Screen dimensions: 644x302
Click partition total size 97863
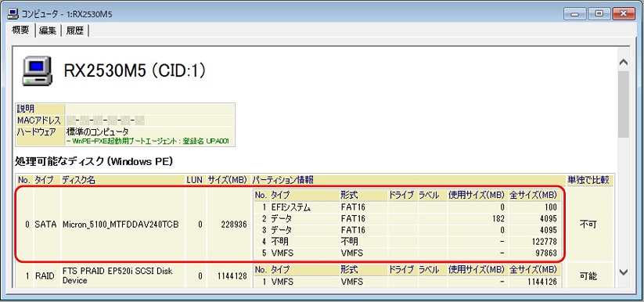click(546, 253)
